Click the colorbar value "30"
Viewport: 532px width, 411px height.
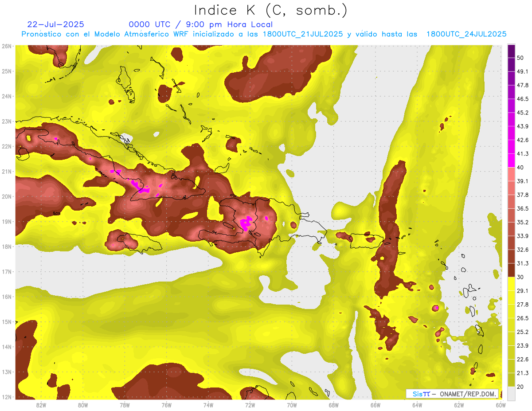click(520, 277)
